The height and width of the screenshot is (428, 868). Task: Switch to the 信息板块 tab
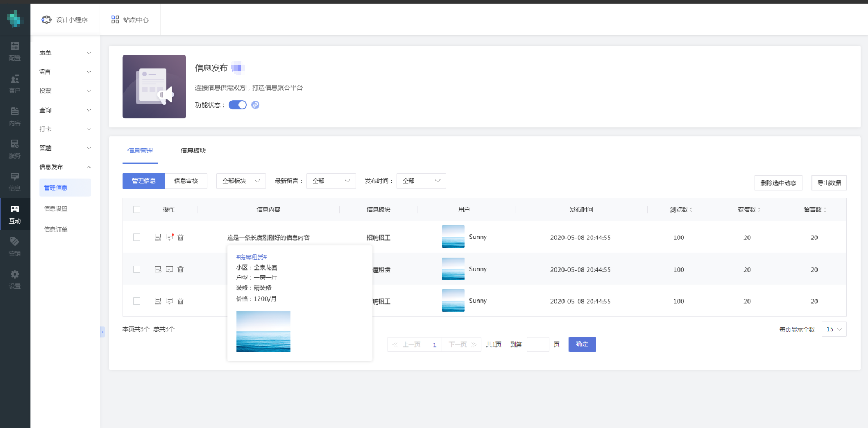193,151
